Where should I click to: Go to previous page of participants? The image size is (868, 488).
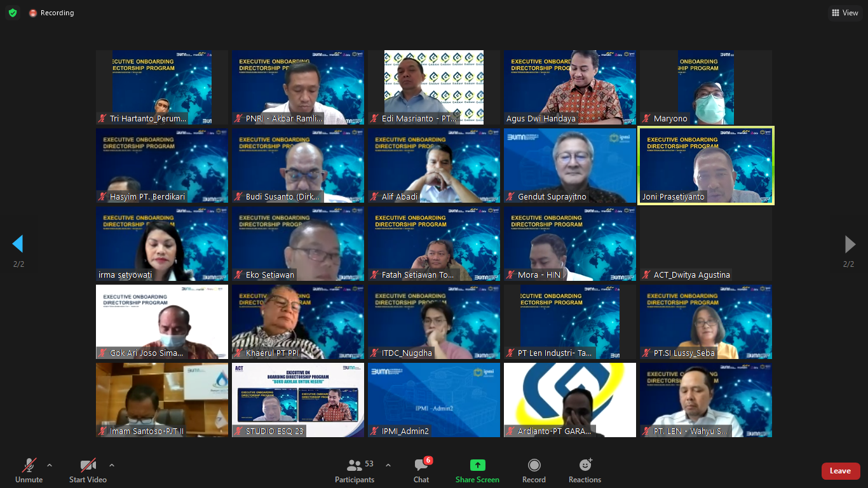(18, 244)
